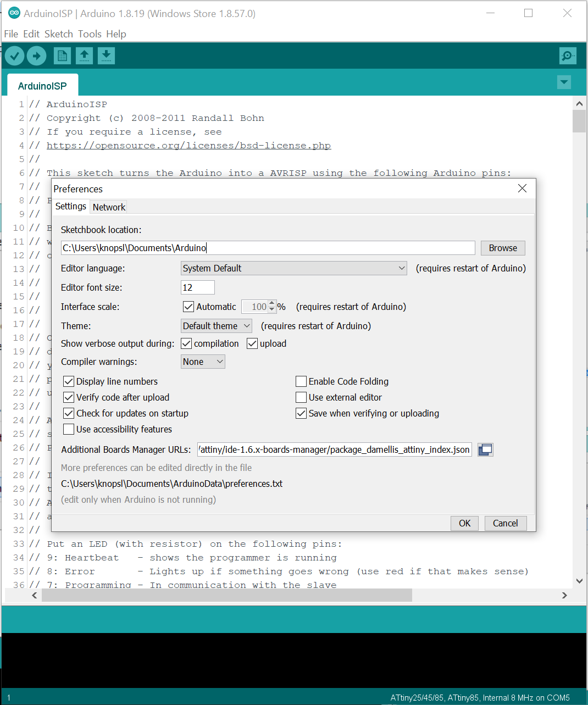
Task: Disable verbose output during upload
Action: (252, 343)
